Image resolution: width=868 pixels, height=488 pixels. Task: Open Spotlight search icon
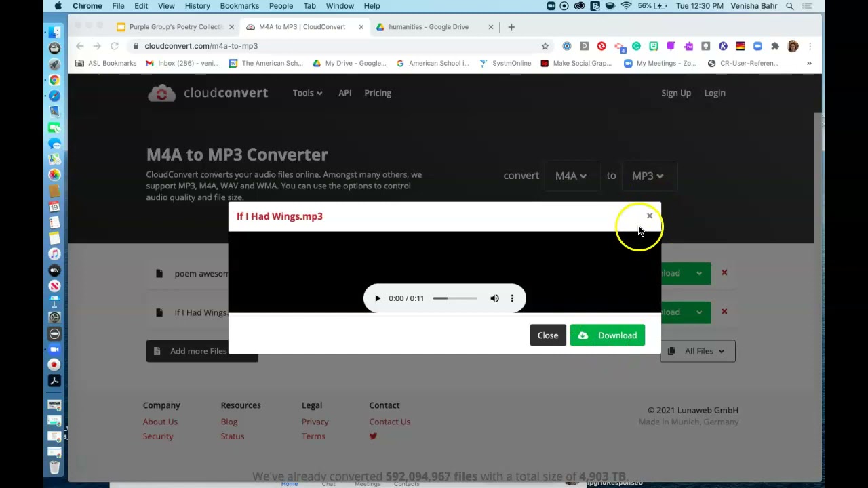coord(790,6)
